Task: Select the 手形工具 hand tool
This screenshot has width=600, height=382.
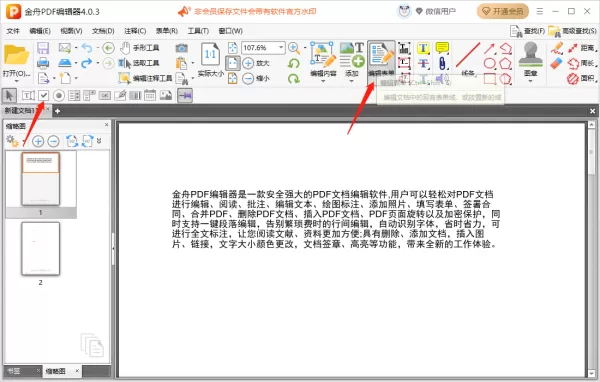Action: (139, 48)
